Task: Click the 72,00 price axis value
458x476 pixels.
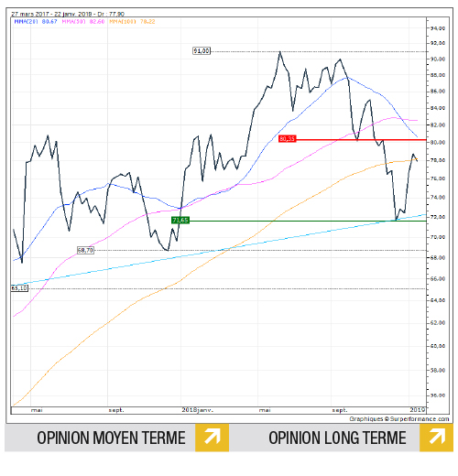Action: click(x=438, y=217)
